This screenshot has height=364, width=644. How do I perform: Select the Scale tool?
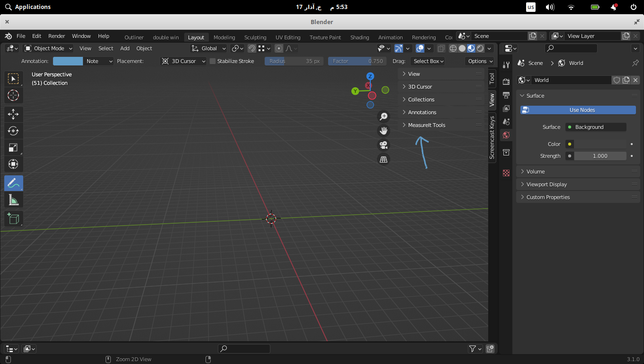click(13, 147)
